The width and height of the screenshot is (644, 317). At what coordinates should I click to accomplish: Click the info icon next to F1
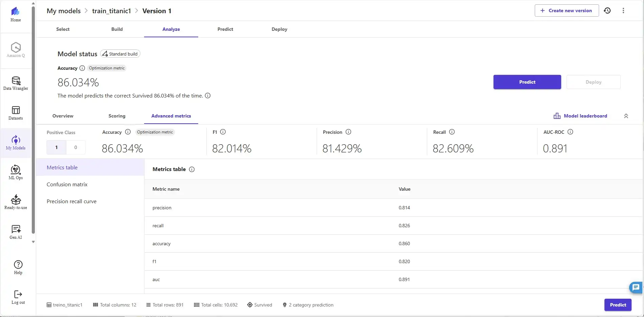click(223, 132)
